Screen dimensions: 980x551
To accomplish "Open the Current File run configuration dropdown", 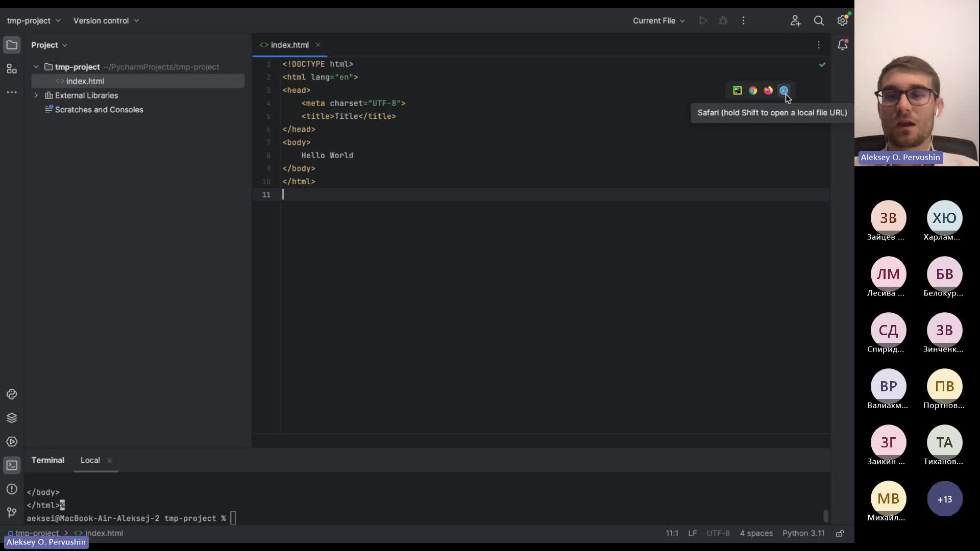I will click(658, 21).
